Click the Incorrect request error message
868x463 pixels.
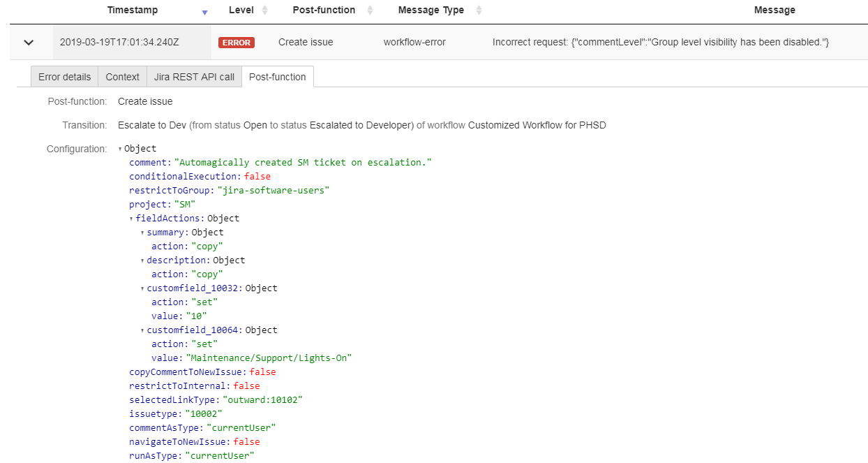coord(661,43)
